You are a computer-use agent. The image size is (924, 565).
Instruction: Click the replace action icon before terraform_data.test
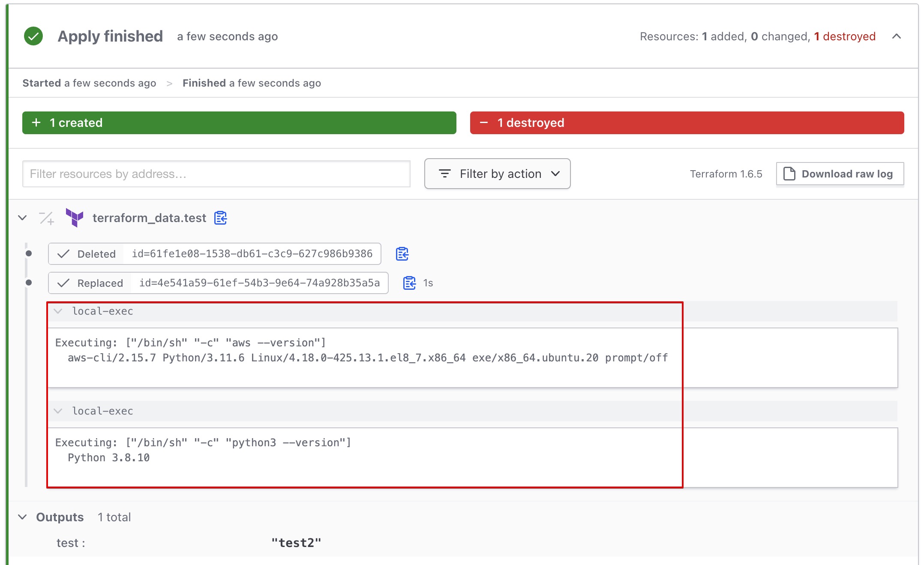[x=47, y=218]
